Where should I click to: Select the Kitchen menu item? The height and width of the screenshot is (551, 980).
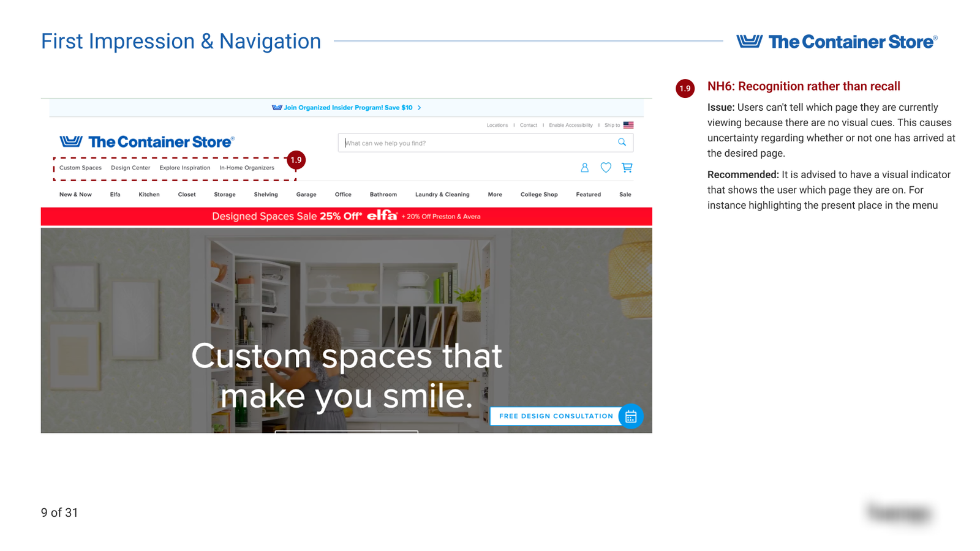(x=149, y=195)
